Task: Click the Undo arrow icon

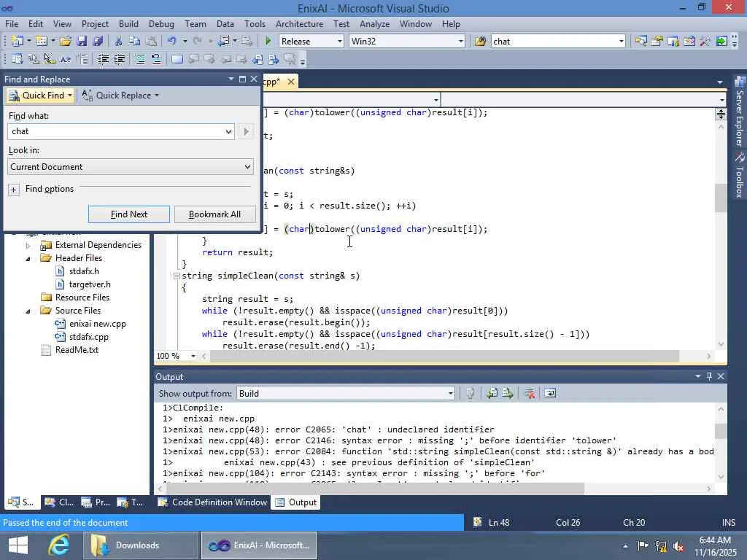Action: (171, 42)
